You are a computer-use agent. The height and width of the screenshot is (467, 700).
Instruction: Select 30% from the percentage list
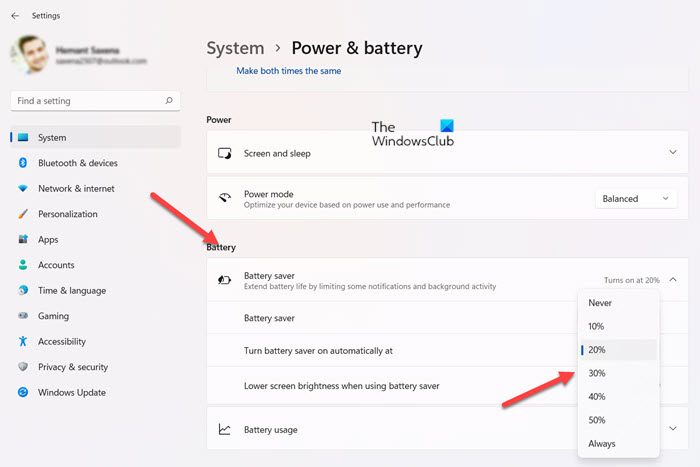point(597,373)
